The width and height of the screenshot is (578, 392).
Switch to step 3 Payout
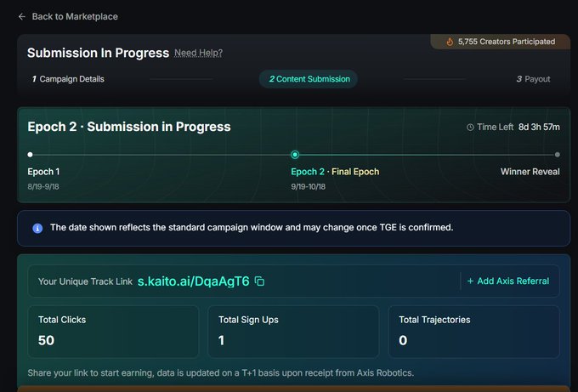(533, 79)
